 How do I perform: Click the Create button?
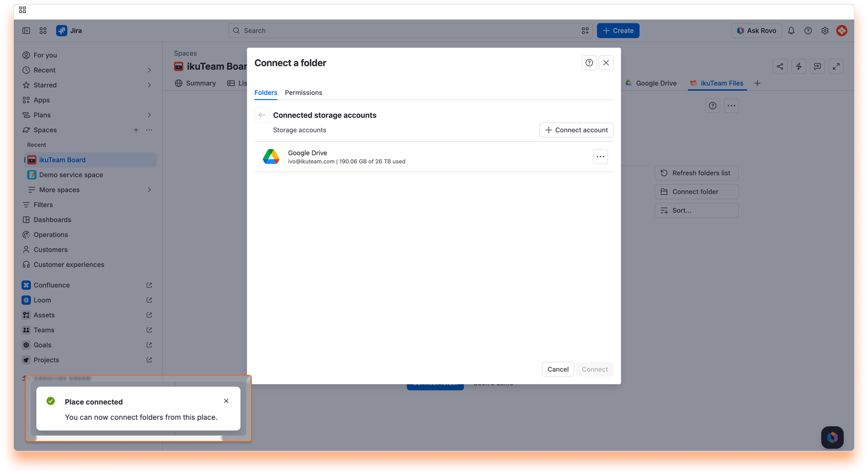click(618, 30)
